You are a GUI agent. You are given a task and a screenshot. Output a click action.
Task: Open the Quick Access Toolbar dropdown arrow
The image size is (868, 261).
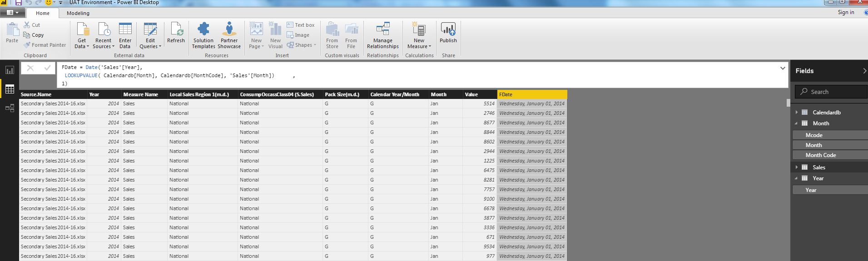click(x=60, y=3)
